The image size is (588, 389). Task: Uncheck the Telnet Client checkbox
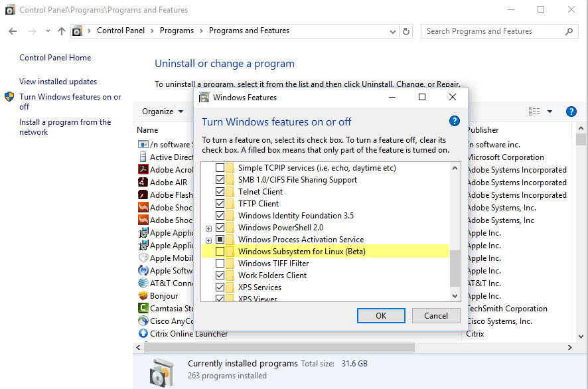tap(220, 192)
